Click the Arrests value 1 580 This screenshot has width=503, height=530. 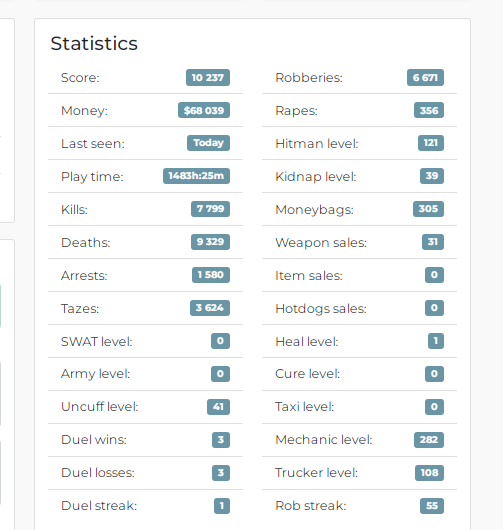211,275
